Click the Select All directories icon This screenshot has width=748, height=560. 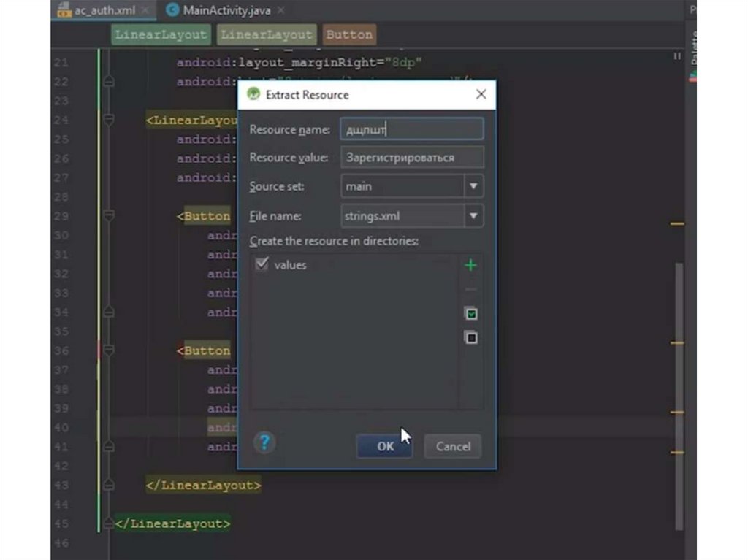click(471, 313)
